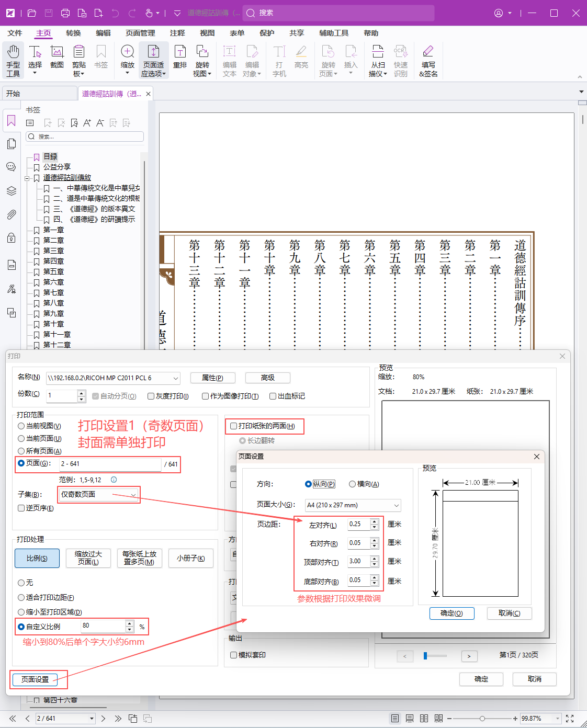This screenshot has height=728, width=587.
Task: Select the 打字机 typewriter tool
Action: [279, 59]
